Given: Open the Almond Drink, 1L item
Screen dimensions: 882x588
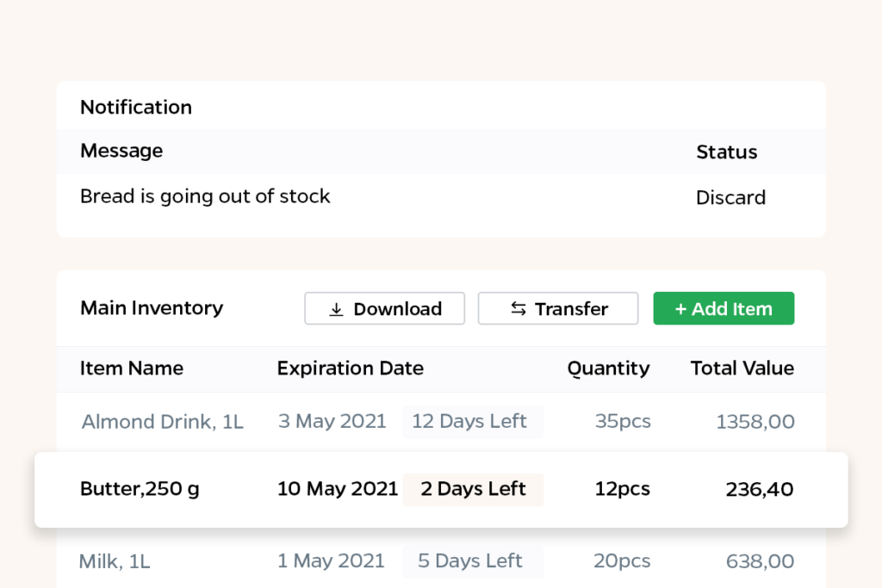Looking at the screenshot, I should pos(163,422).
